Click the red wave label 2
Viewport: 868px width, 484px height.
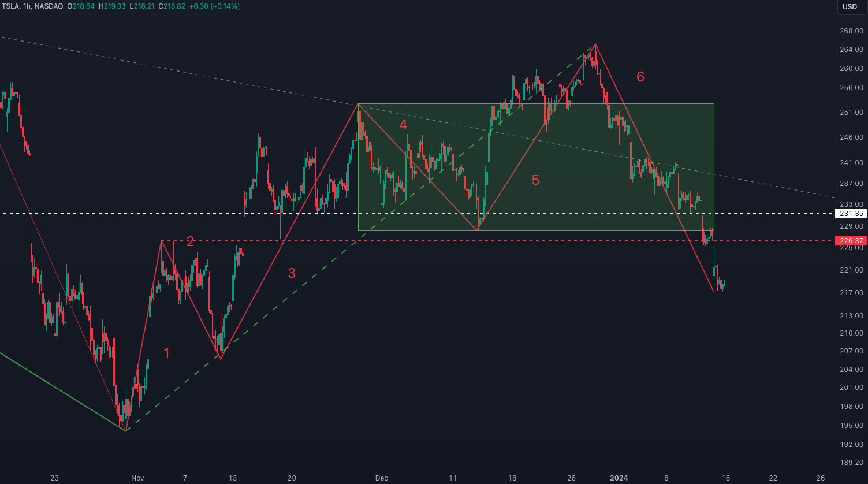190,242
